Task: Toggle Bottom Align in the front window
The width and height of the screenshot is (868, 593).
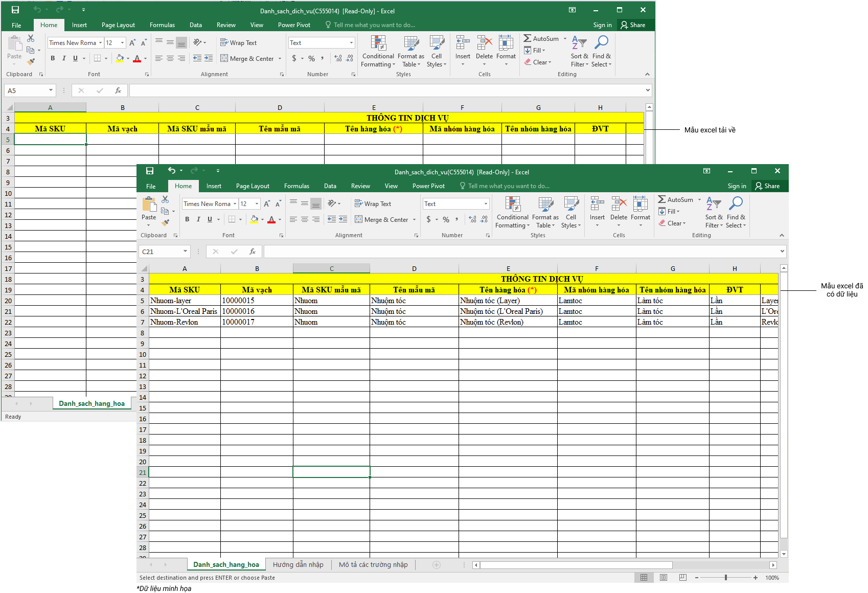Action: click(316, 204)
